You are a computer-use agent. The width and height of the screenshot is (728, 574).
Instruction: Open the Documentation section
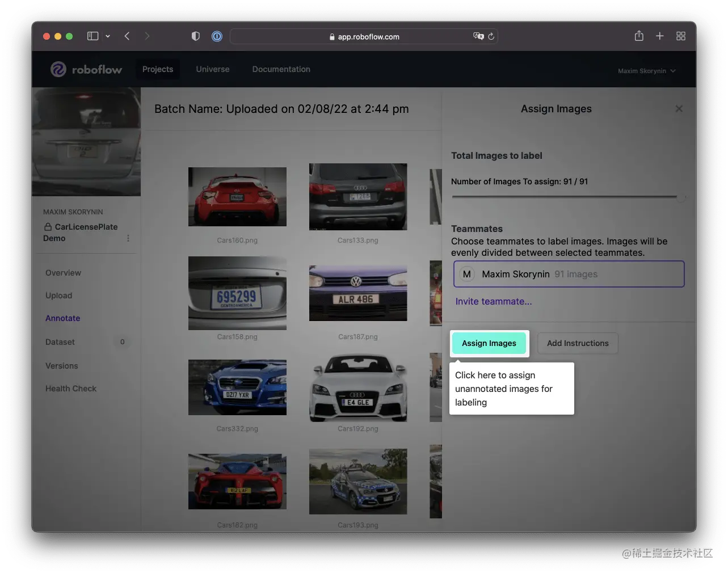tap(281, 69)
